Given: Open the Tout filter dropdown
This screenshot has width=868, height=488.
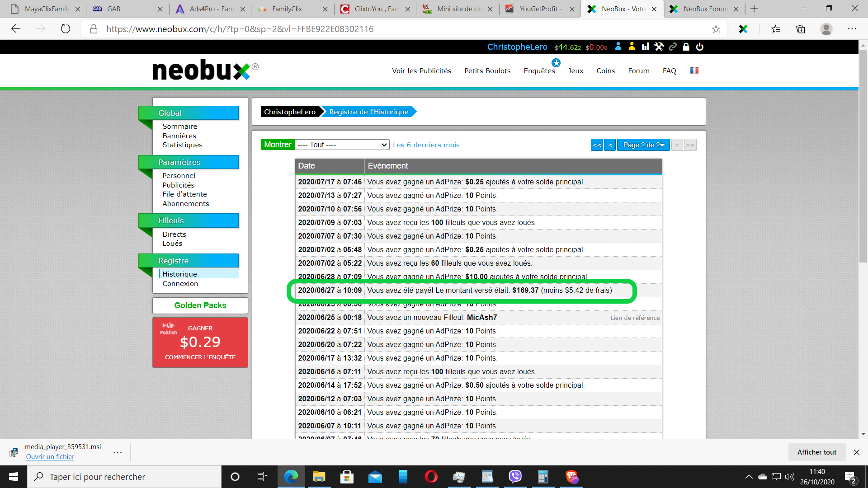Looking at the screenshot, I should point(342,145).
